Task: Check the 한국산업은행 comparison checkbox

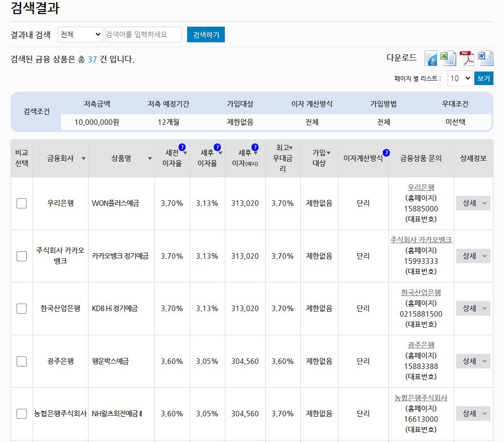Action: 22,309
